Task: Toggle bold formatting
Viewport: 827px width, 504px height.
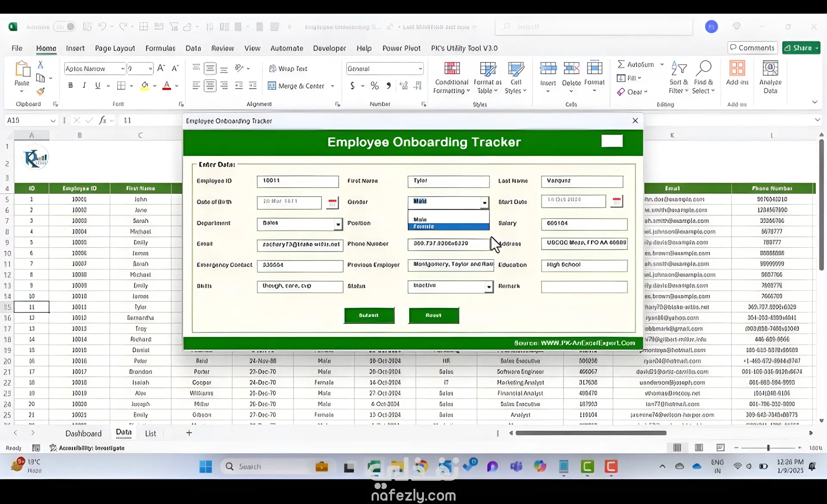Action: pyautogui.click(x=71, y=86)
